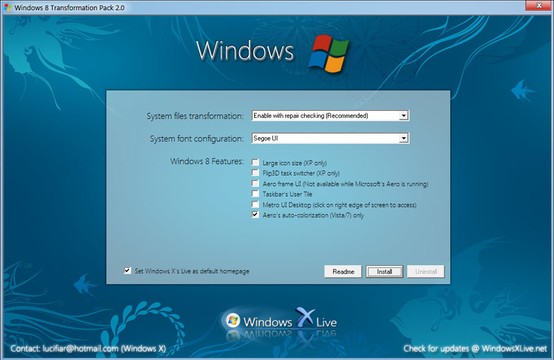
Task: Open WindowsXLive.net update link
Action: click(514, 348)
